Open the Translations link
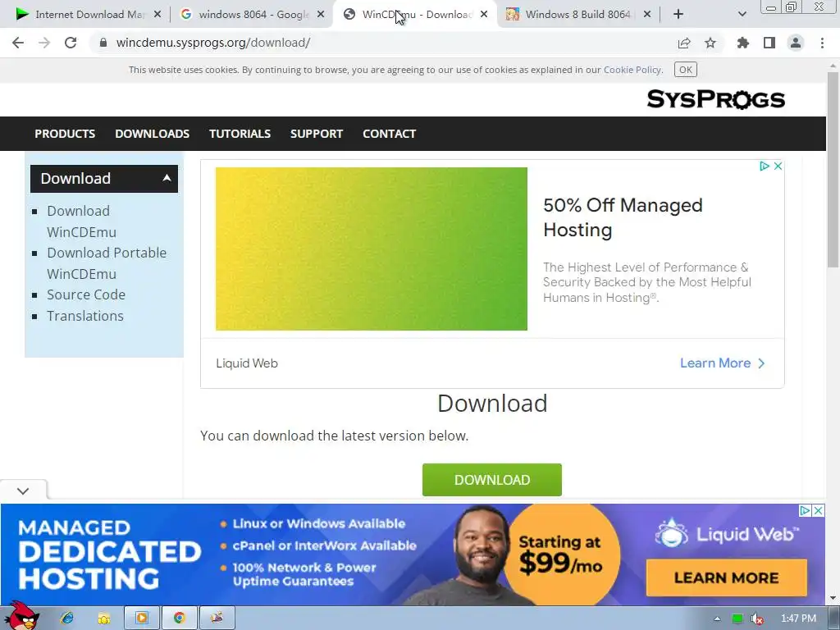840x630 pixels. click(85, 316)
